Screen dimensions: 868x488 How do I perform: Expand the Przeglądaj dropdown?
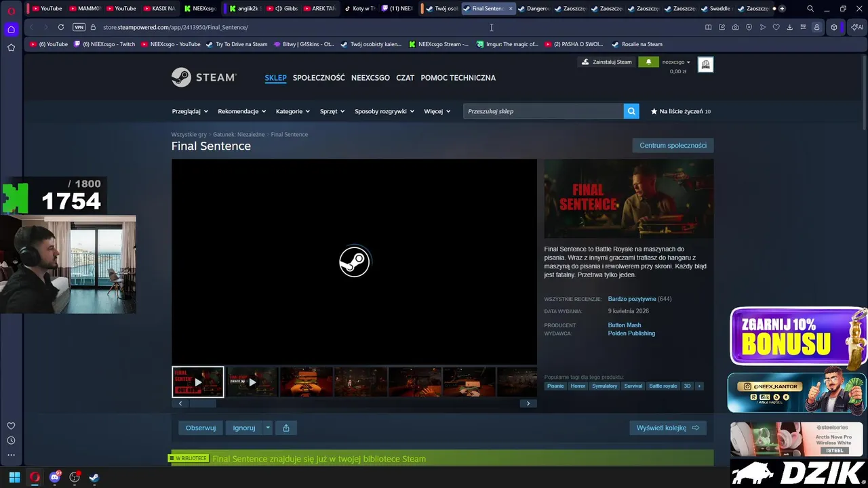(x=190, y=111)
